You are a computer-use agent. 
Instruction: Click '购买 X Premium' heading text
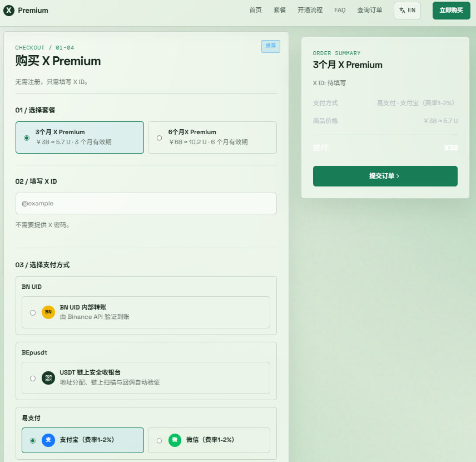click(x=58, y=61)
